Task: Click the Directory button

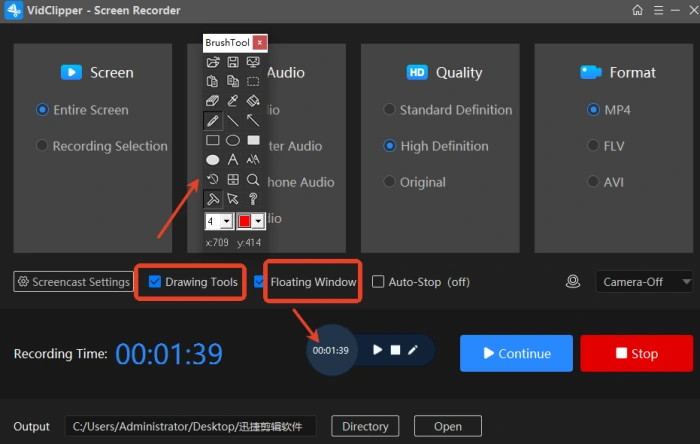Action: click(x=365, y=426)
